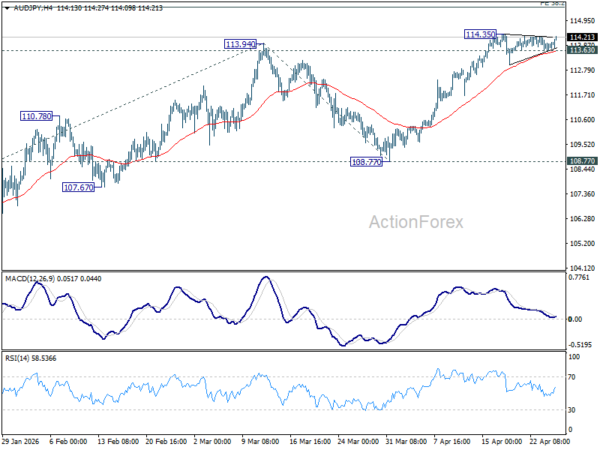Click the 7 Apr 16:00 time label
Viewport: 600px width, 450px height.
coord(452,441)
